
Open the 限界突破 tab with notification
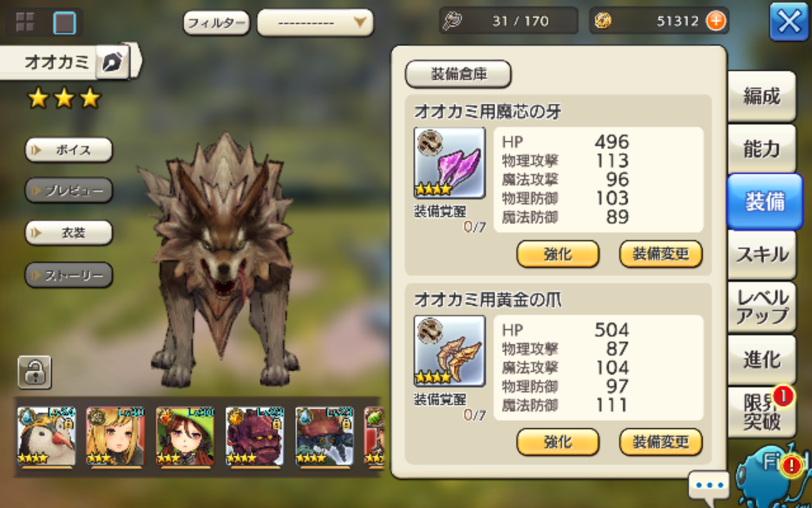click(x=762, y=412)
